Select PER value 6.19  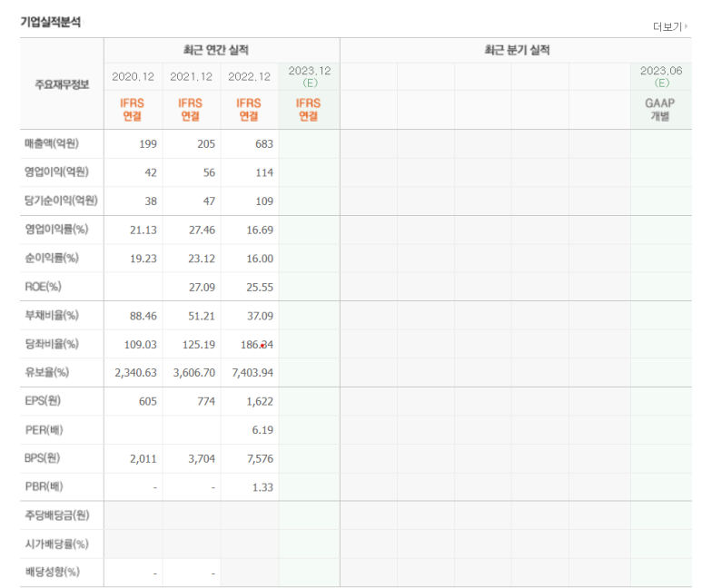tap(262, 430)
